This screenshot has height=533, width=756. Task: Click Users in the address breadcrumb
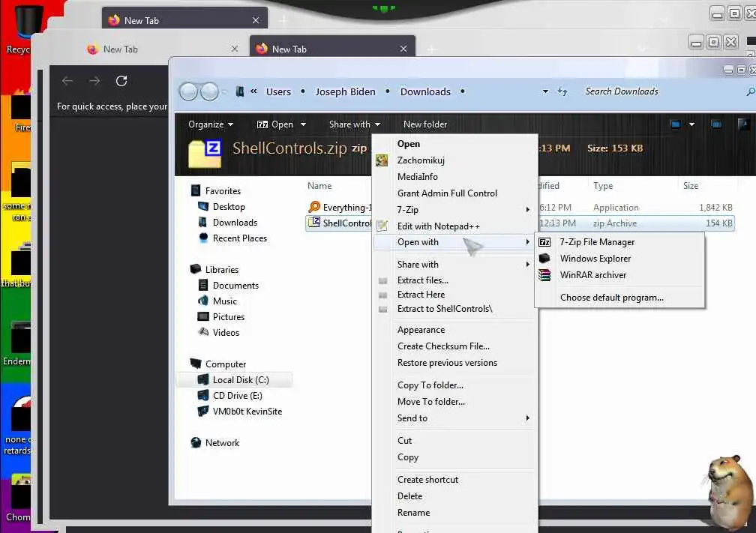tap(278, 91)
